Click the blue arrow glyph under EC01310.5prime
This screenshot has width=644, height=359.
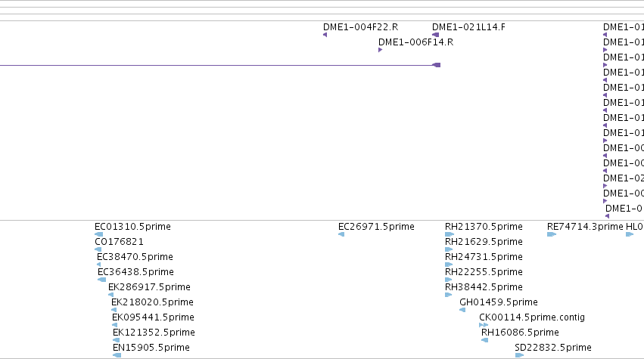pos(99,234)
